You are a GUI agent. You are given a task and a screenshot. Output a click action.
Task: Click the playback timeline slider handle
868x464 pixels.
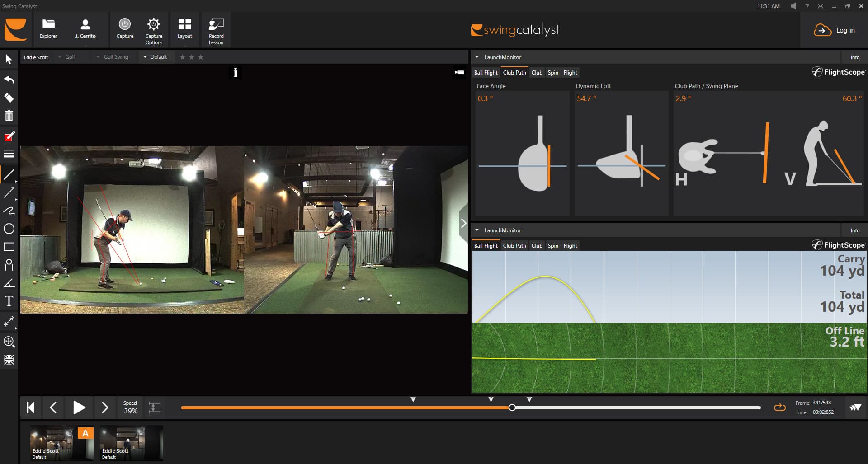[x=512, y=408]
